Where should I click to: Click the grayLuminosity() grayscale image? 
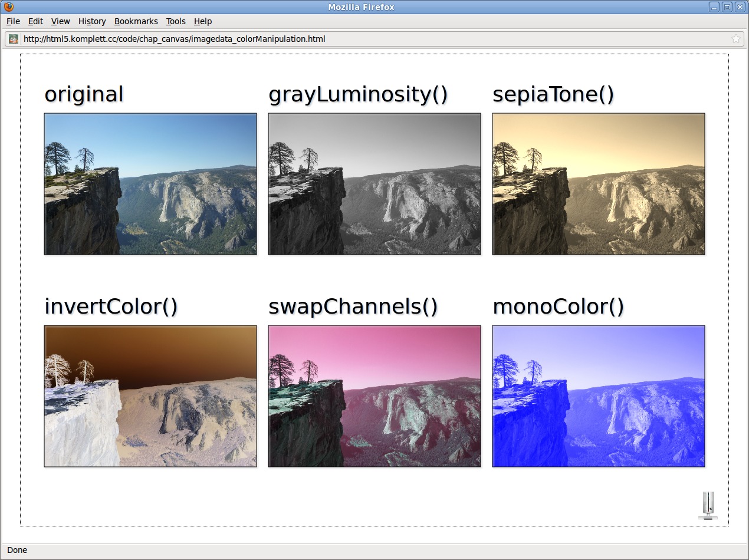pos(374,184)
